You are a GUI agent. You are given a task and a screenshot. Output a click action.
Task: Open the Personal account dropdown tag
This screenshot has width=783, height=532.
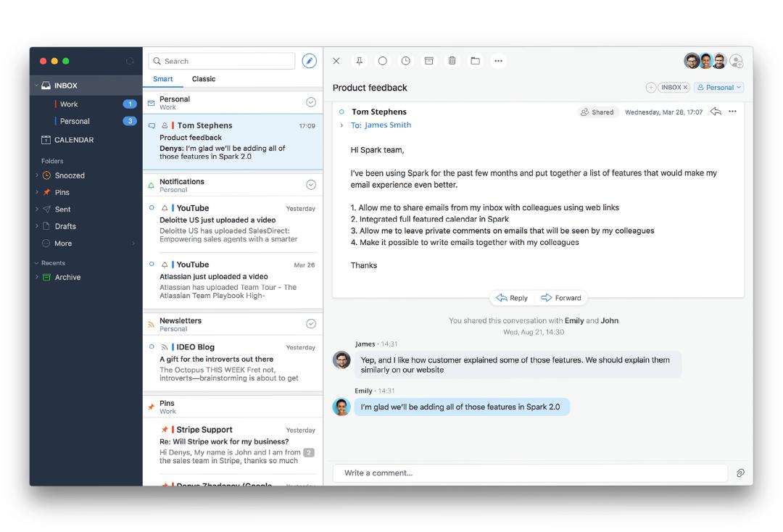click(719, 87)
